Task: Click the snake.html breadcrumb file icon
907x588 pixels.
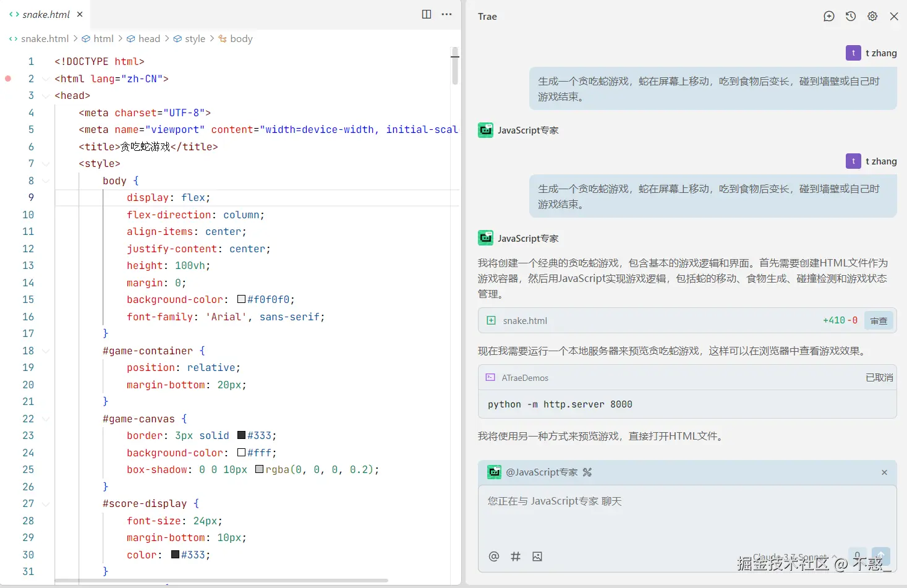Action: [x=13, y=38]
